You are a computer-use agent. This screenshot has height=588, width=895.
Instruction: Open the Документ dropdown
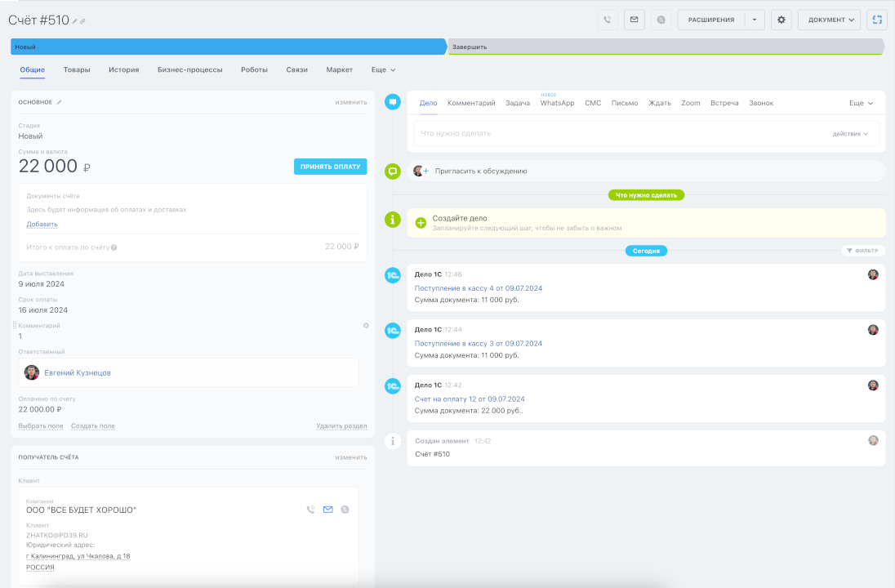pyautogui.click(x=829, y=20)
